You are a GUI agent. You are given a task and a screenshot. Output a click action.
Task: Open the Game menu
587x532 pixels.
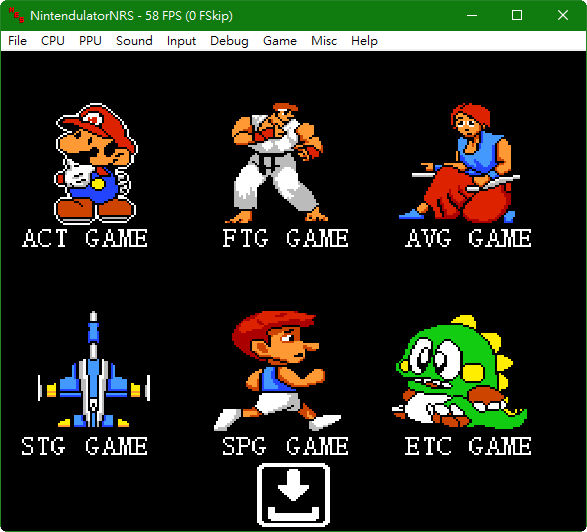280,40
